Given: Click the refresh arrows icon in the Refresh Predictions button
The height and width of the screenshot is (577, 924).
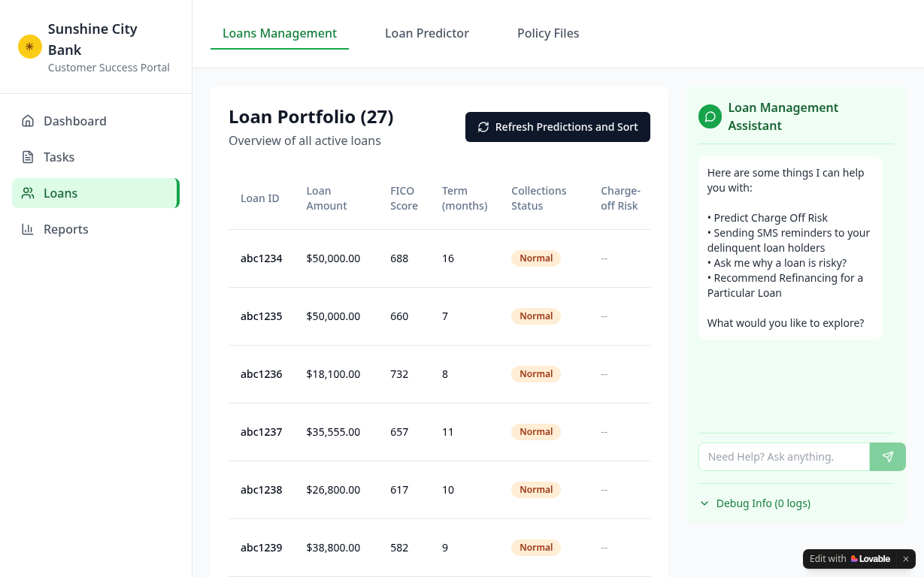Looking at the screenshot, I should click(x=483, y=127).
